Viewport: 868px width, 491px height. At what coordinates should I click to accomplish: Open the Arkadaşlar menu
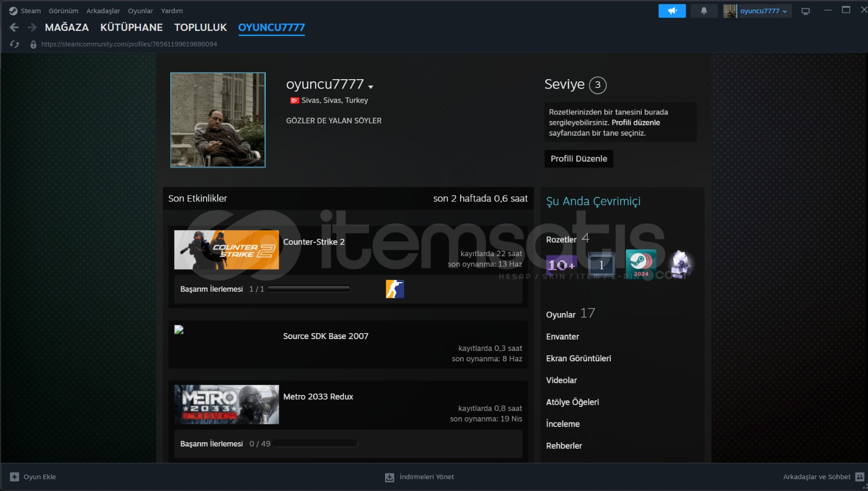click(x=103, y=11)
